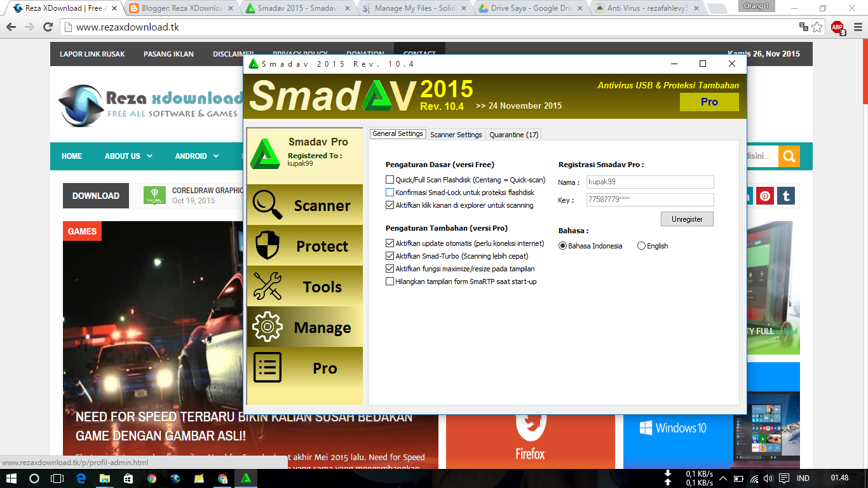Check Hilangkan tampilan form SmaRTP saat start-up

pos(390,281)
